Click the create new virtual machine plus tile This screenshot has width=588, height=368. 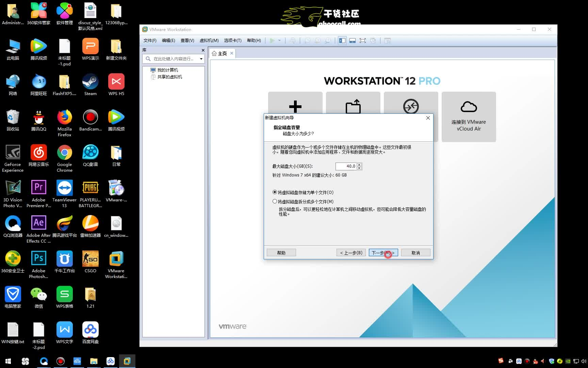(x=295, y=103)
